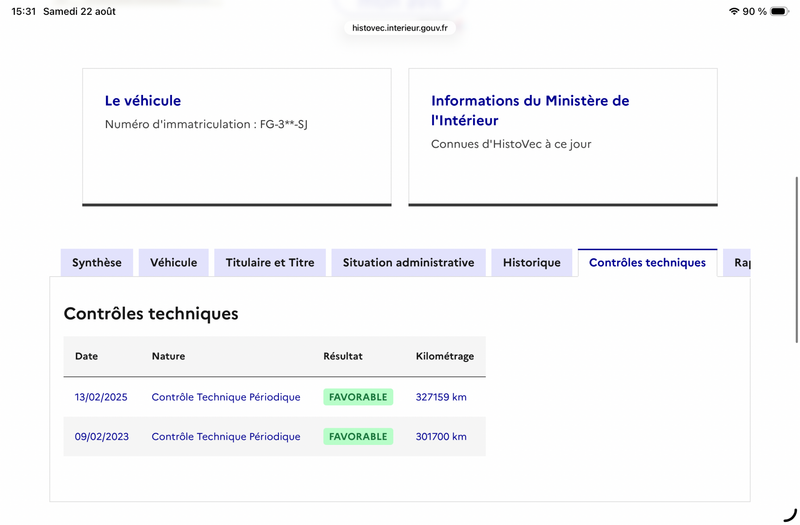Click the 09/02/2023 date cell
The height and width of the screenshot is (525, 800).
pyautogui.click(x=102, y=437)
